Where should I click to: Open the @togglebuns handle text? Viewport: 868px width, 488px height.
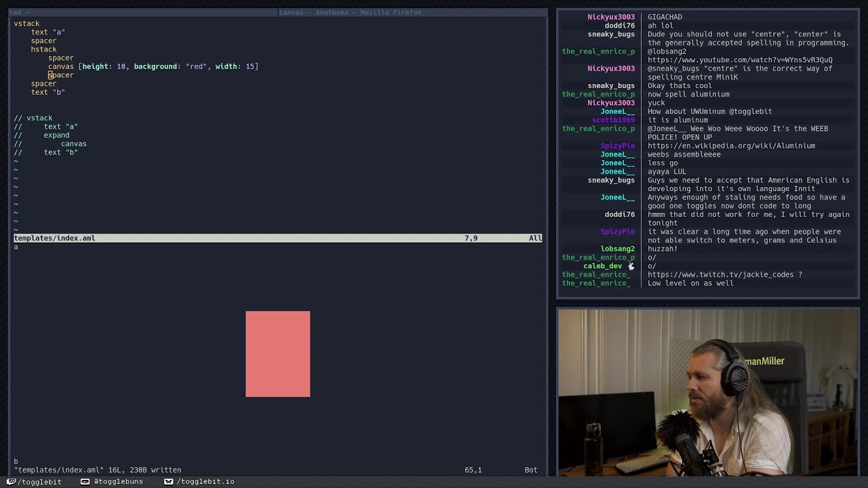coord(118,482)
